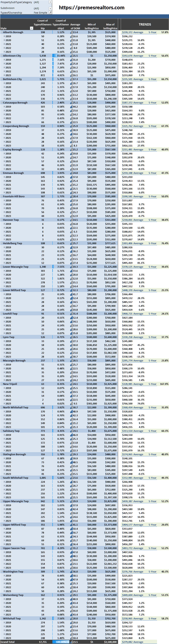Click DOM bars icon in Lowhill Twp row
Viewport: 169px width, 644px height.
pos(71,314)
